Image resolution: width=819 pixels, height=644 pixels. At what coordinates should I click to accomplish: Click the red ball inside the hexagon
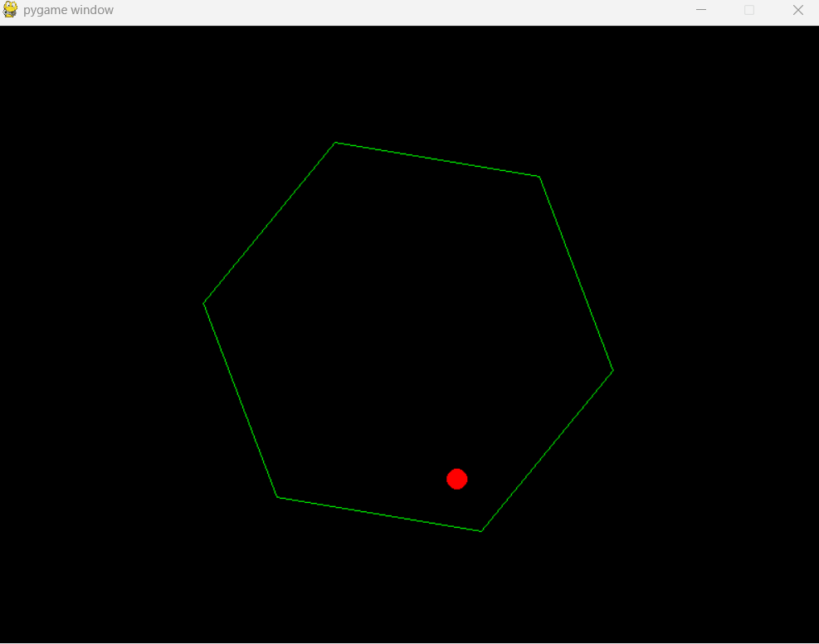click(457, 479)
